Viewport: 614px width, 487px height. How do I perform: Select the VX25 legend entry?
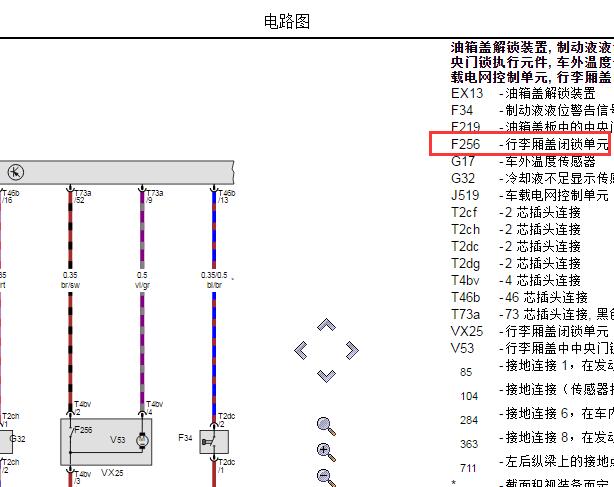click(x=530, y=331)
